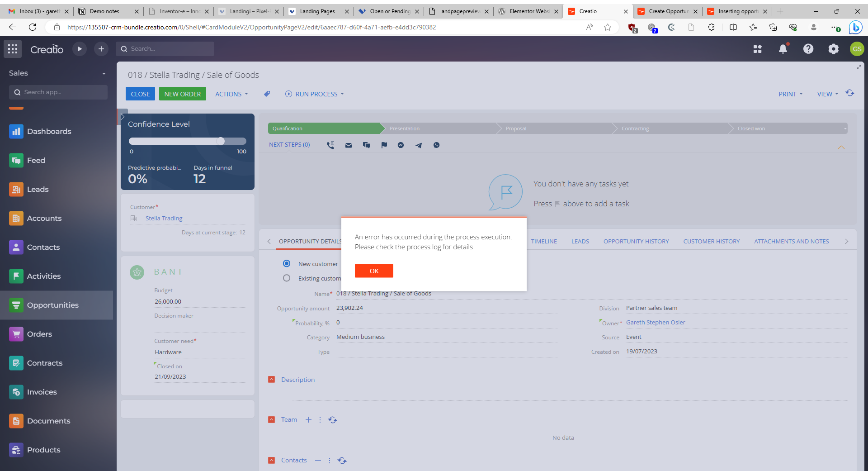868x471 pixels.
Task: Click the CLOSE button
Action: tap(140, 94)
